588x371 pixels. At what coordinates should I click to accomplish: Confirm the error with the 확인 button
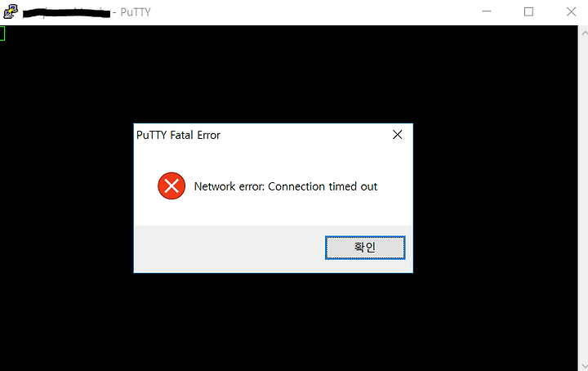365,248
